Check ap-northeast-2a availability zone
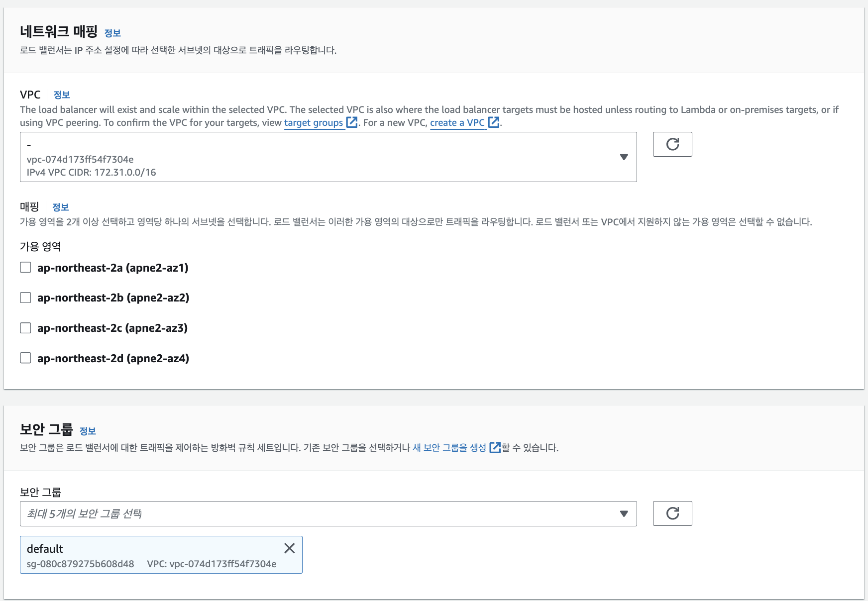 coord(25,267)
